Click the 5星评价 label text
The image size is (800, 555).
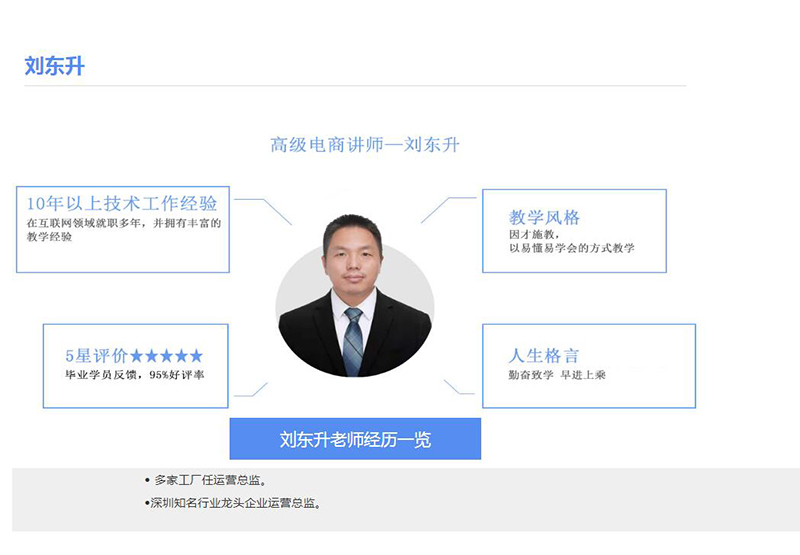pos(96,355)
